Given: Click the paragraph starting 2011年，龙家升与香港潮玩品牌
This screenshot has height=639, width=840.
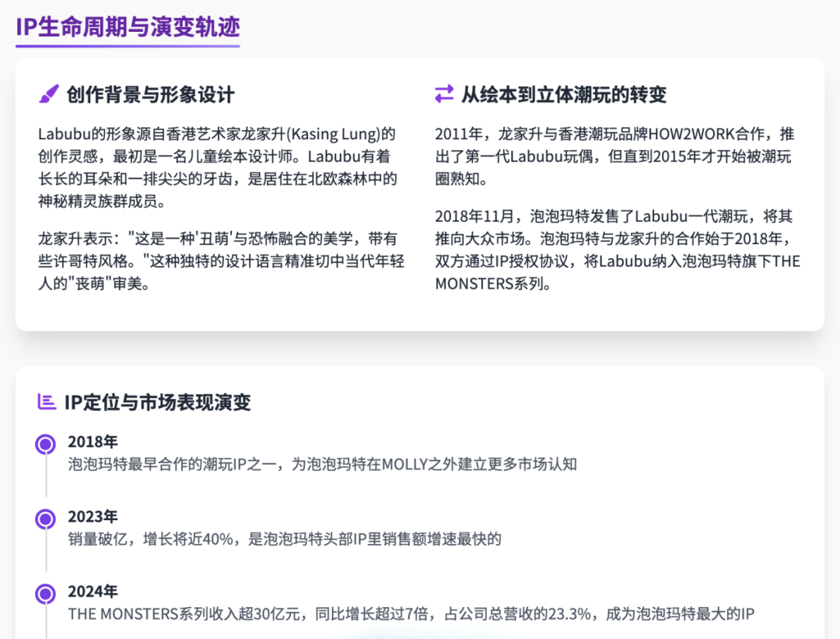Looking at the screenshot, I should coord(615,156).
